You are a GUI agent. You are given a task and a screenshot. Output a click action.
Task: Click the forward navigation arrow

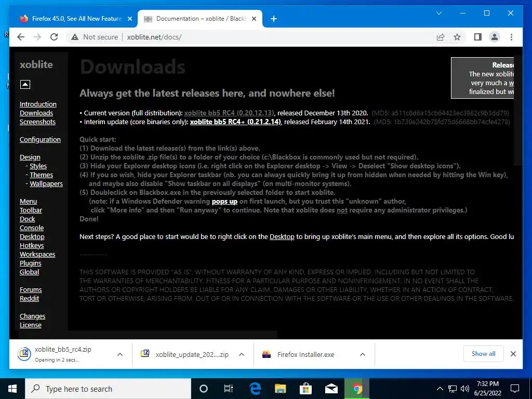click(x=37, y=37)
